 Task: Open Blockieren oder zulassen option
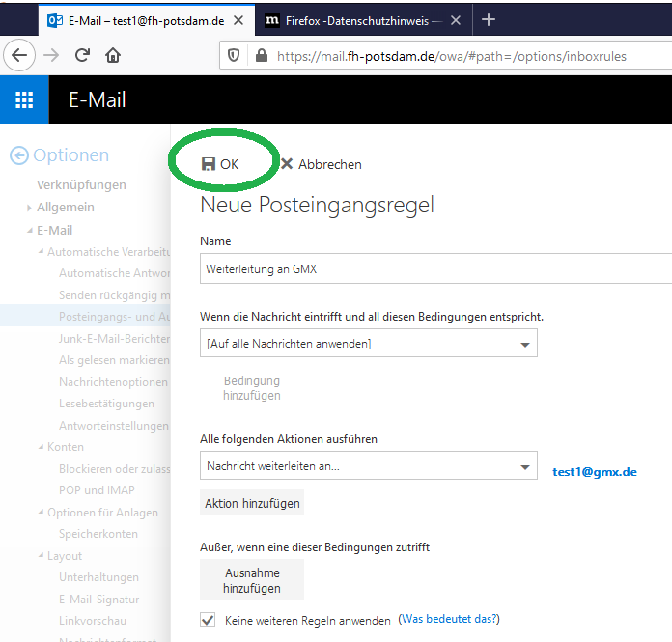tap(115, 469)
